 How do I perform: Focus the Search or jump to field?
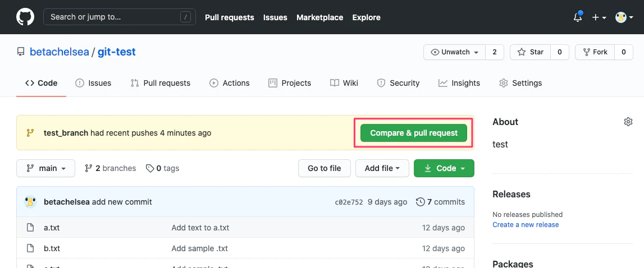click(x=120, y=17)
